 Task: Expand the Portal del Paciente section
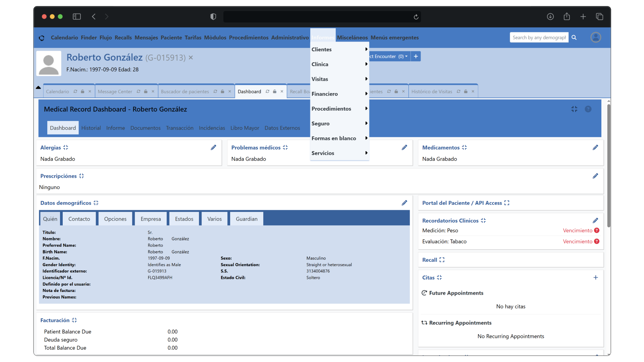[x=507, y=203]
